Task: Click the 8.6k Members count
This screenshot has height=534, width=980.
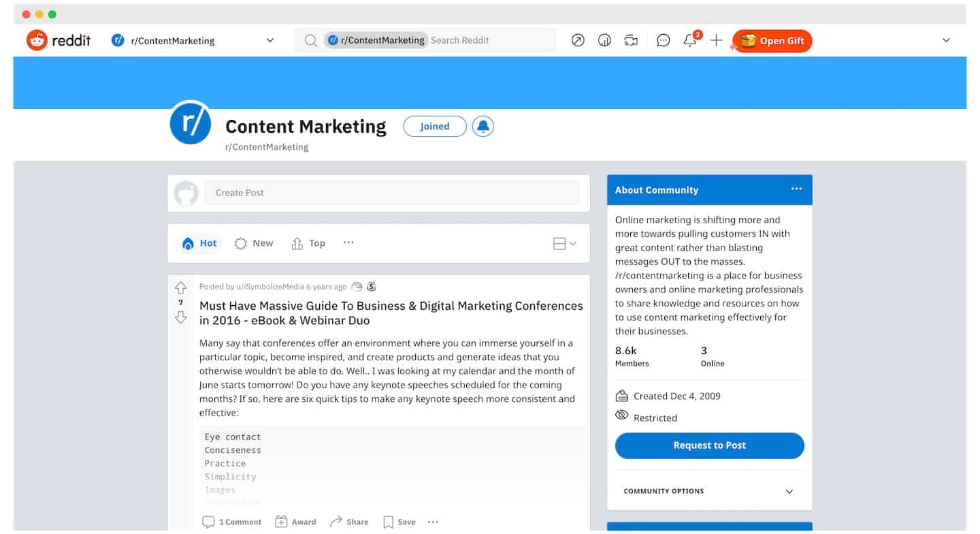Action: [632, 356]
